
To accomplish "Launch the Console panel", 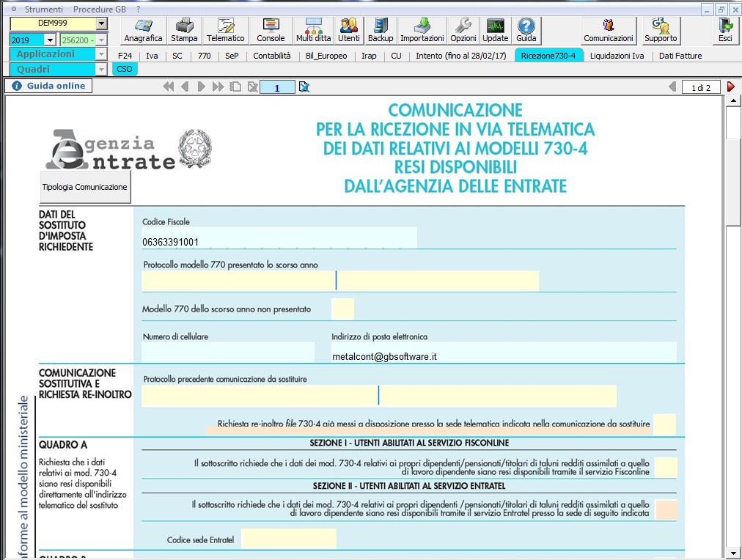I will click(x=271, y=30).
